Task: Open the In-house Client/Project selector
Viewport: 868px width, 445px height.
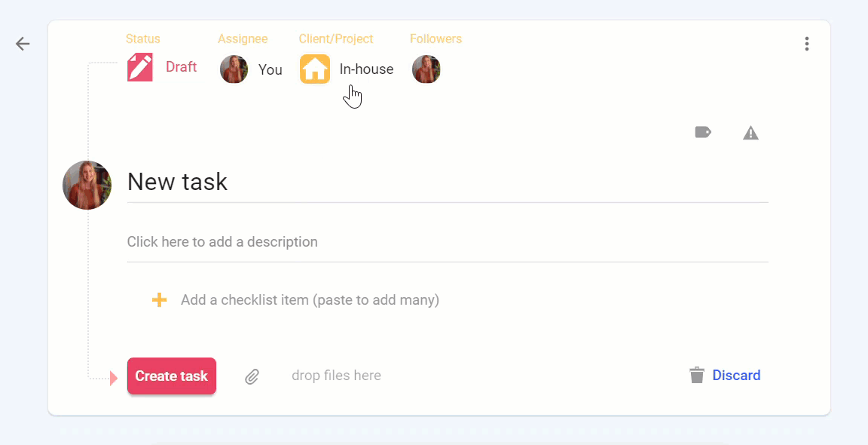Action: tap(347, 69)
